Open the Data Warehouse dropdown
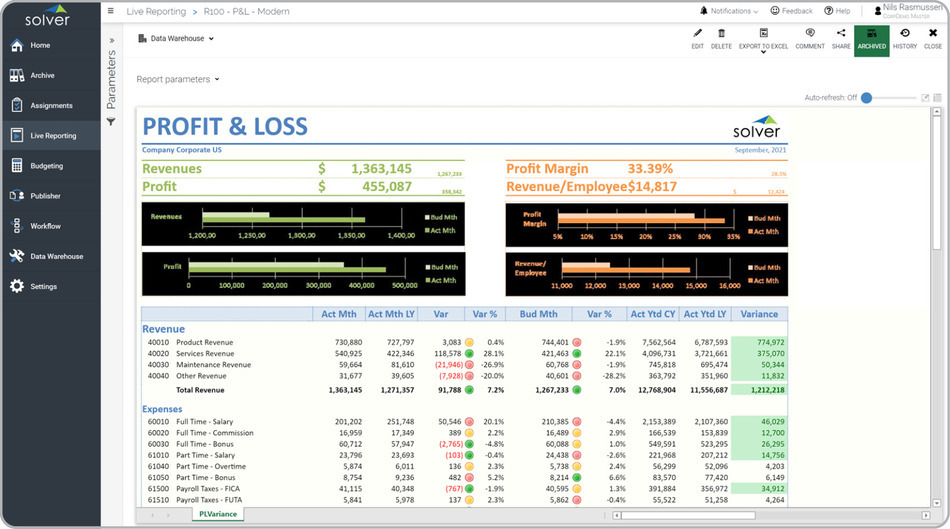Screen dimensions: 950x529 click(x=176, y=39)
